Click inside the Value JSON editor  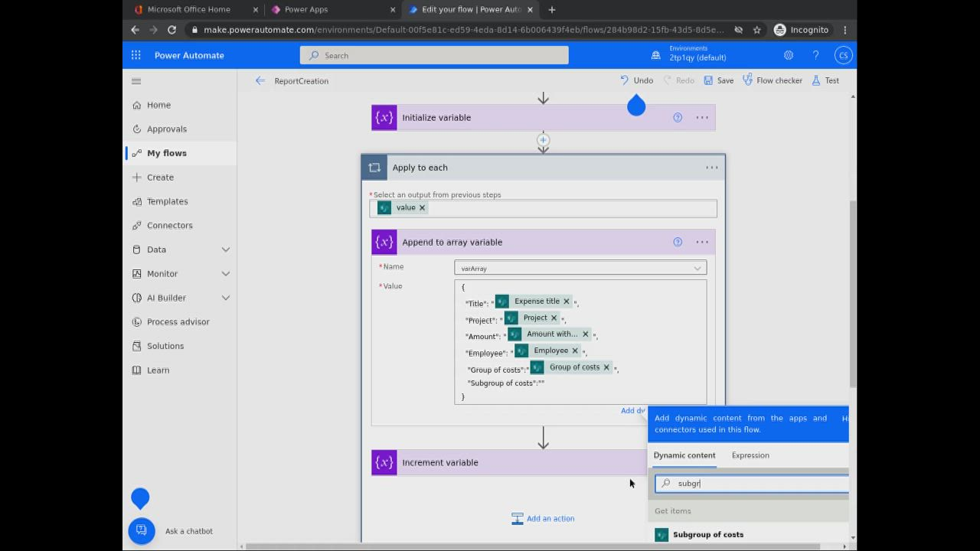[580, 341]
